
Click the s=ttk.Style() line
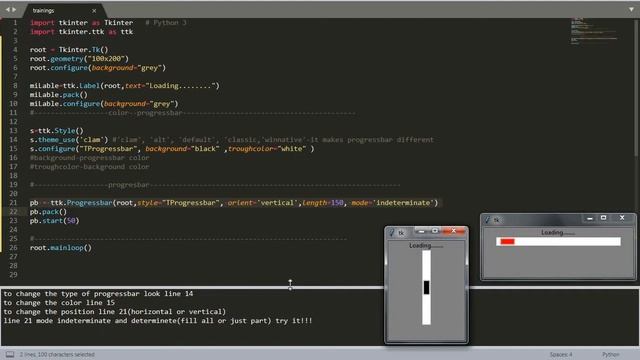(56, 131)
